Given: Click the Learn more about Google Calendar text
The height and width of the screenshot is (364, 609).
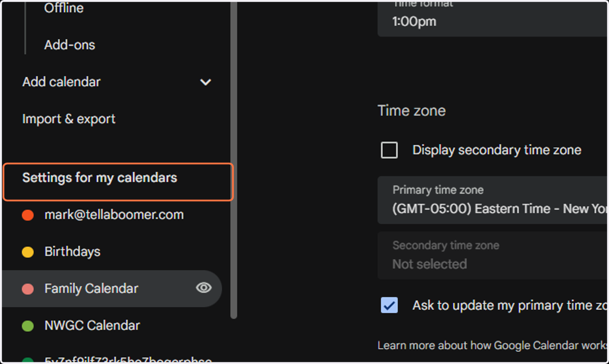Looking at the screenshot, I should coord(492,346).
